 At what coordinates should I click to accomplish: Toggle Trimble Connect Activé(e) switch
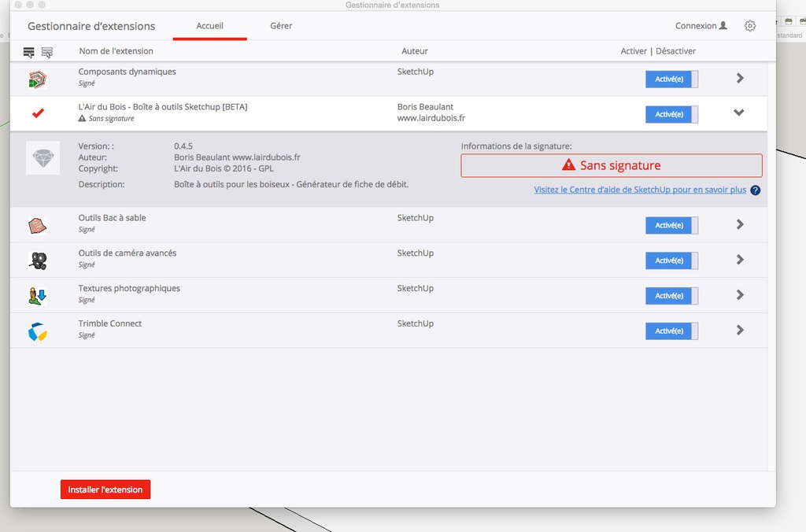[671, 331]
